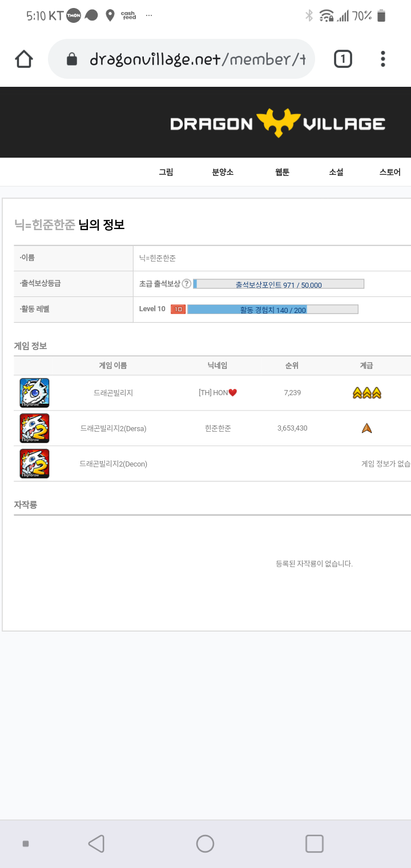Tap the dragonvillage.net address bar

(197, 59)
